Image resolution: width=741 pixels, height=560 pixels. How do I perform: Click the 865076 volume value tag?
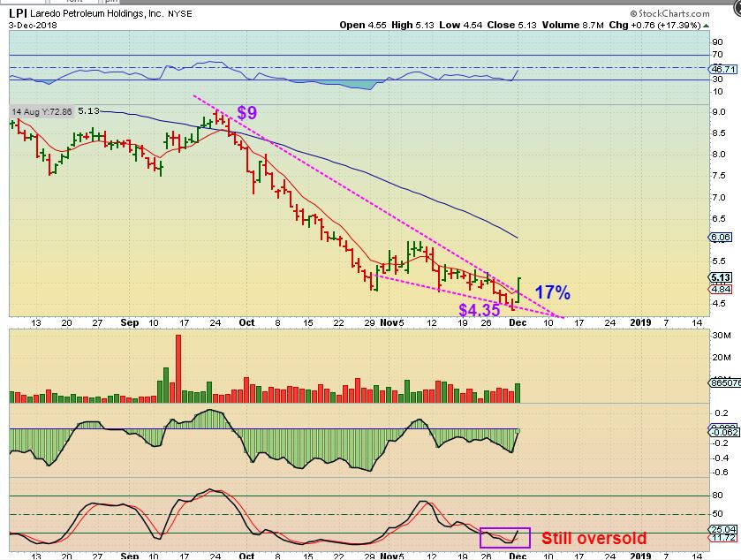click(724, 382)
